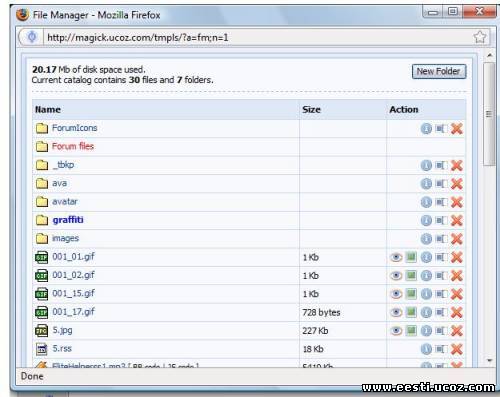
Task: Click the New Folder button
Action: (x=439, y=71)
